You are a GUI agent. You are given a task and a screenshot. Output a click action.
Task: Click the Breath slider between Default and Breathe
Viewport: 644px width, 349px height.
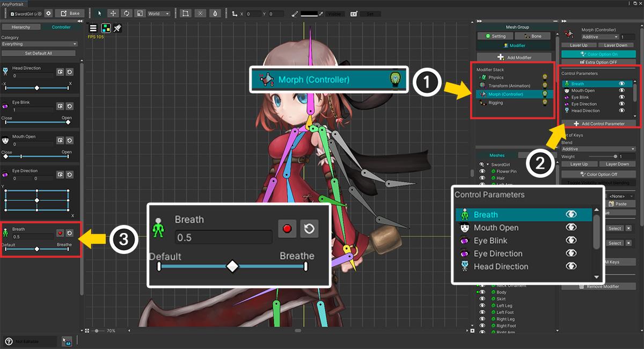click(36, 249)
